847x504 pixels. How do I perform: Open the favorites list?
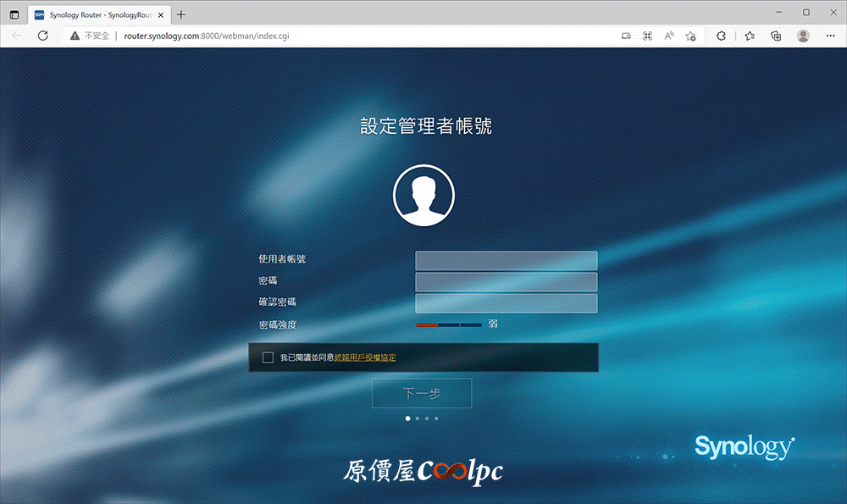(750, 36)
